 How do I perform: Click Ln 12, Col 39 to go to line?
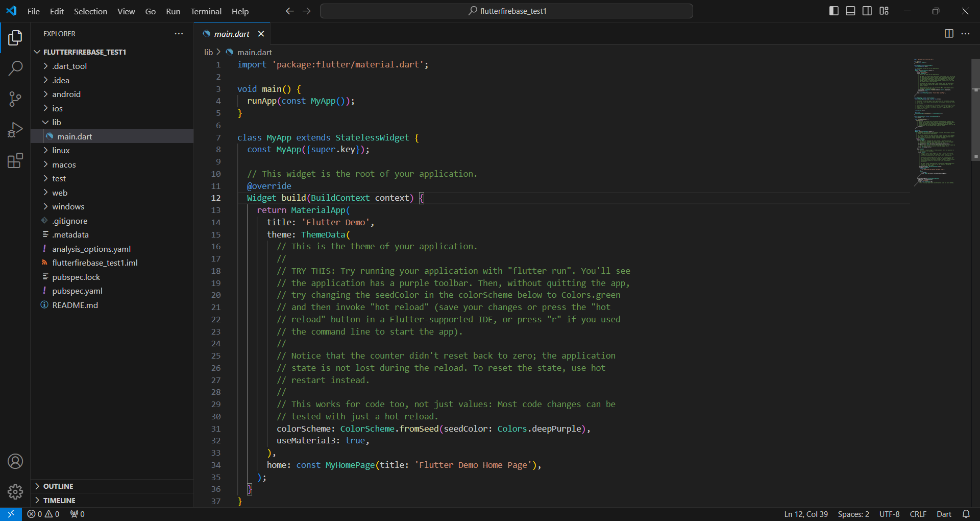pyautogui.click(x=806, y=514)
